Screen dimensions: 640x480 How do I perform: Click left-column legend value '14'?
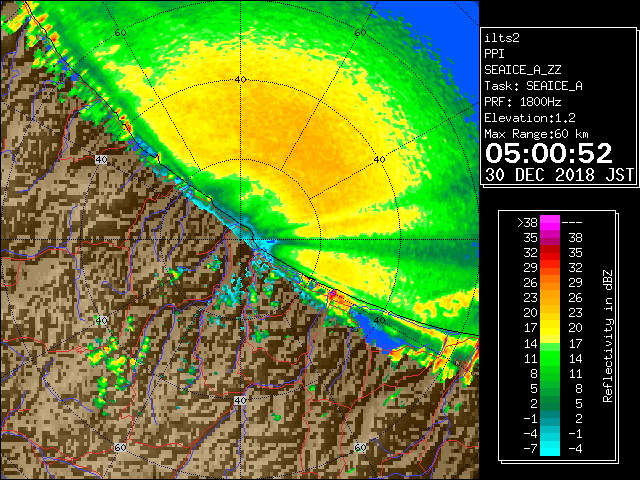pos(531,343)
